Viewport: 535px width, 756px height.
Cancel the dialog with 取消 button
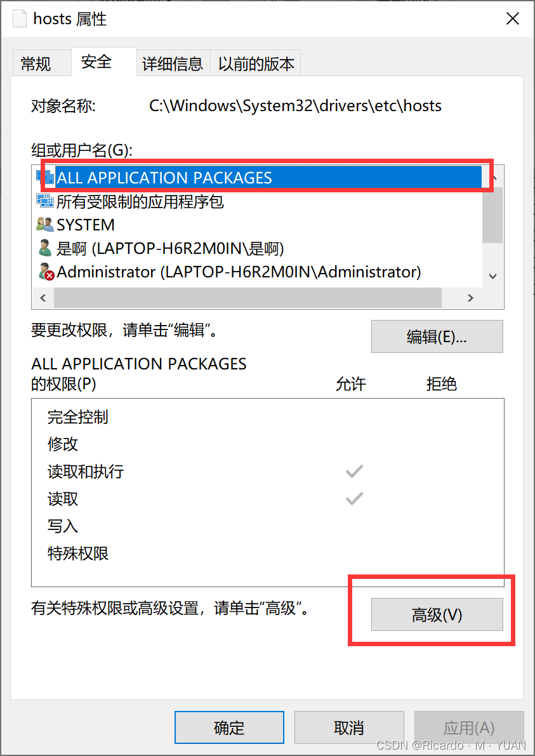pos(349,727)
